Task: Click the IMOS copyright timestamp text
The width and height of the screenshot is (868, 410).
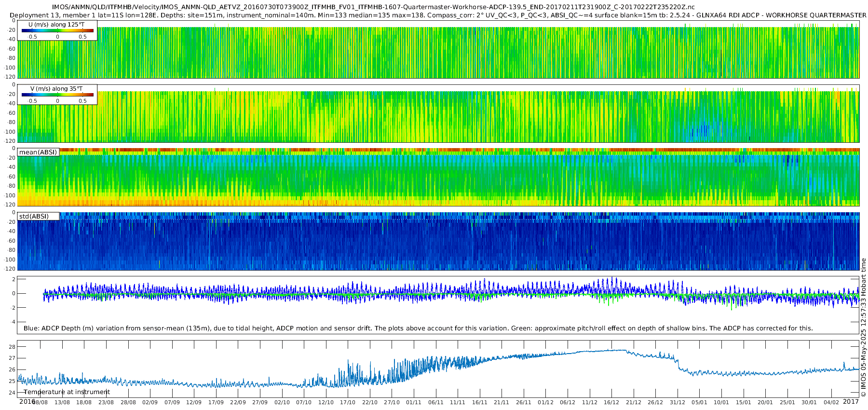Action: 863,327
